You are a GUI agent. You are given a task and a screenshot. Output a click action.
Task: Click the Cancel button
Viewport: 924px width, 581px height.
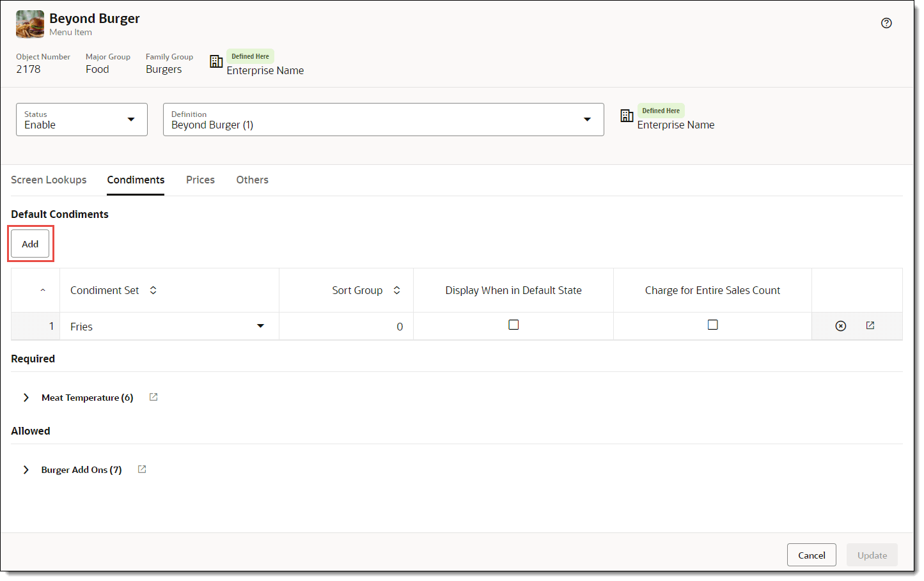click(x=811, y=555)
